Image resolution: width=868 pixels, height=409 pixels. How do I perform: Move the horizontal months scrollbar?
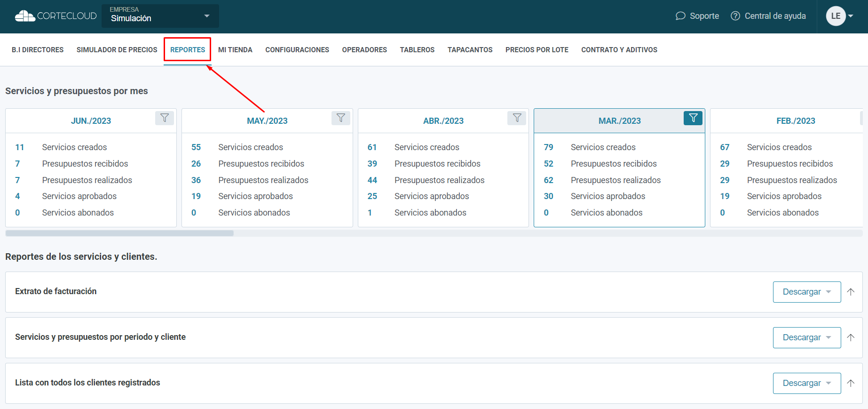119,233
